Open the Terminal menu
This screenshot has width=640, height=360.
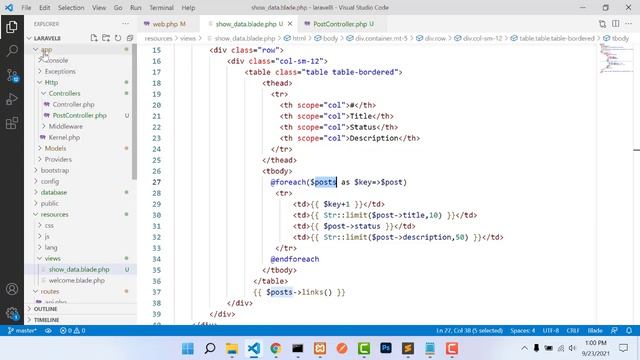tap(161, 8)
